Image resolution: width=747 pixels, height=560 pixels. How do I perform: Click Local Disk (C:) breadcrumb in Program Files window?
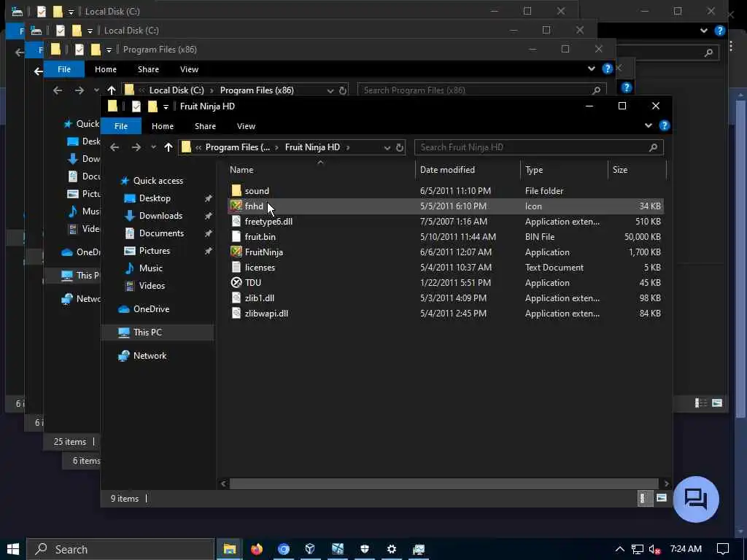177,90
